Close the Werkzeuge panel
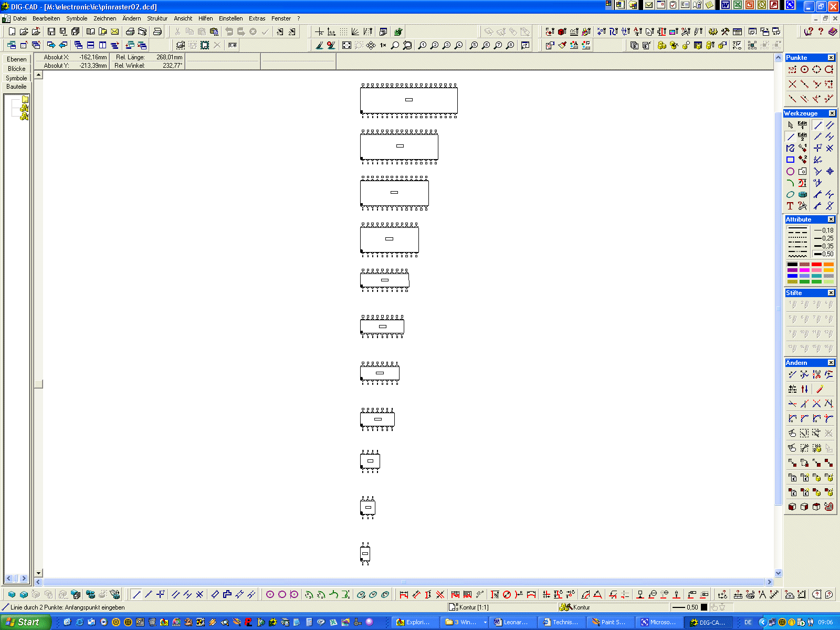Screen dimensions: 840x630 (x=832, y=113)
